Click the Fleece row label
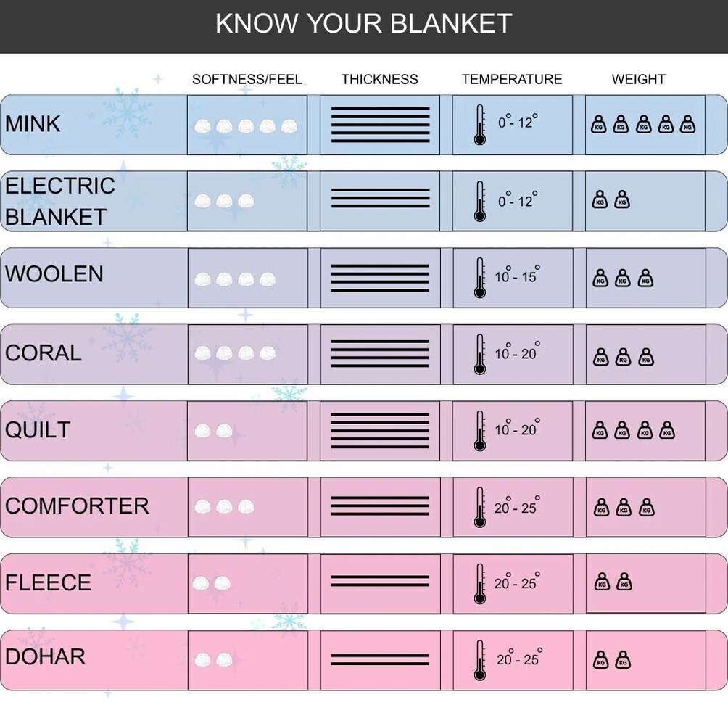 click(49, 582)
